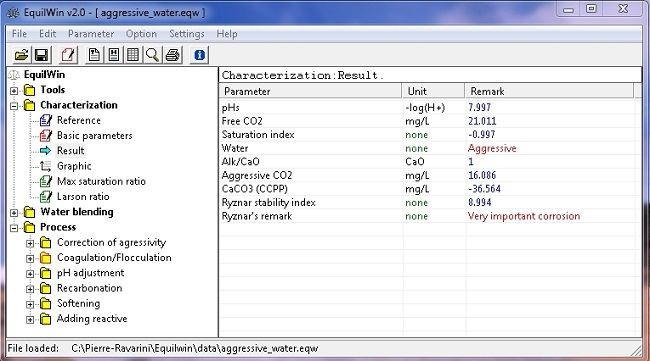Click the Reference item's blue notepad icon
Image resolution: width=650 pixels, height=361 pixels.
coord(46,121)
